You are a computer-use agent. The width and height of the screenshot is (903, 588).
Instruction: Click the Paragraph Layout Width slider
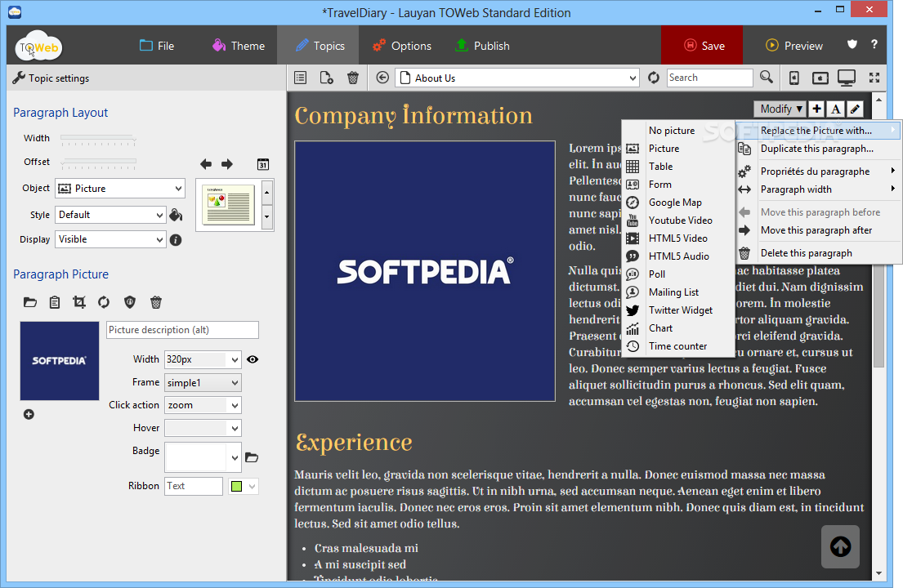(x=99, y=139)
